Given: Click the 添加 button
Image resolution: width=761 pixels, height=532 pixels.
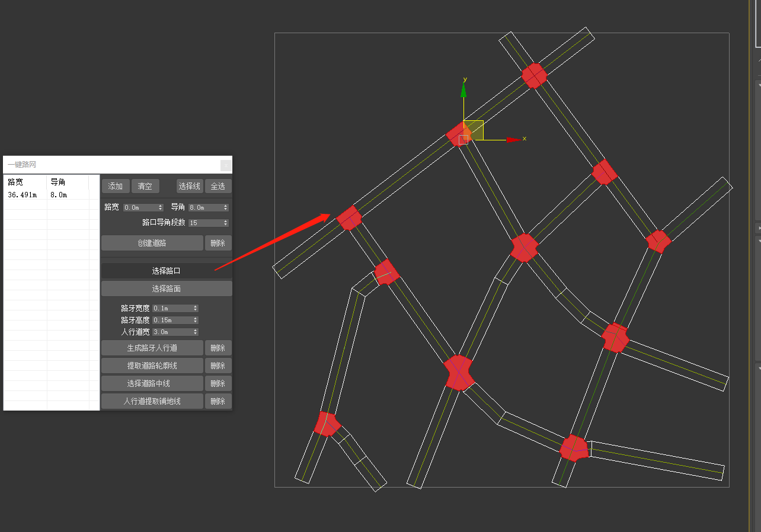Looking at the screenshot, I should pyautogui.click(x=116, y=186).
